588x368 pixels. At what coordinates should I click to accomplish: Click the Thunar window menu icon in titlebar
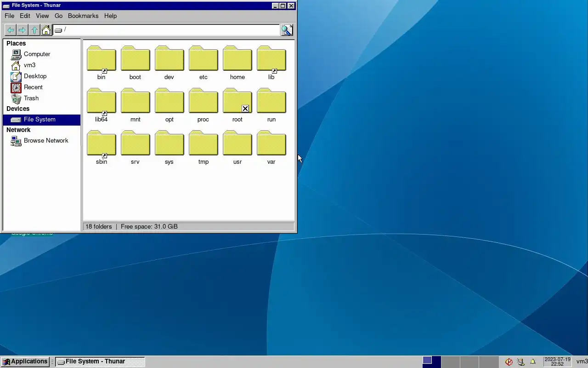point(6,6)
